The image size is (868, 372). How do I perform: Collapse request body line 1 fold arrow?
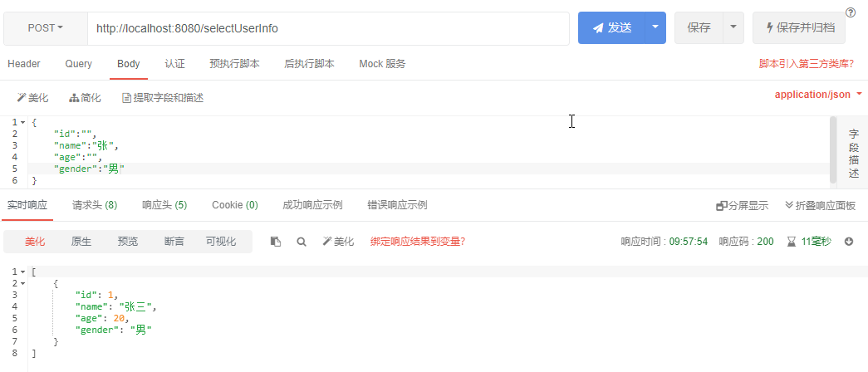(22, 122)
